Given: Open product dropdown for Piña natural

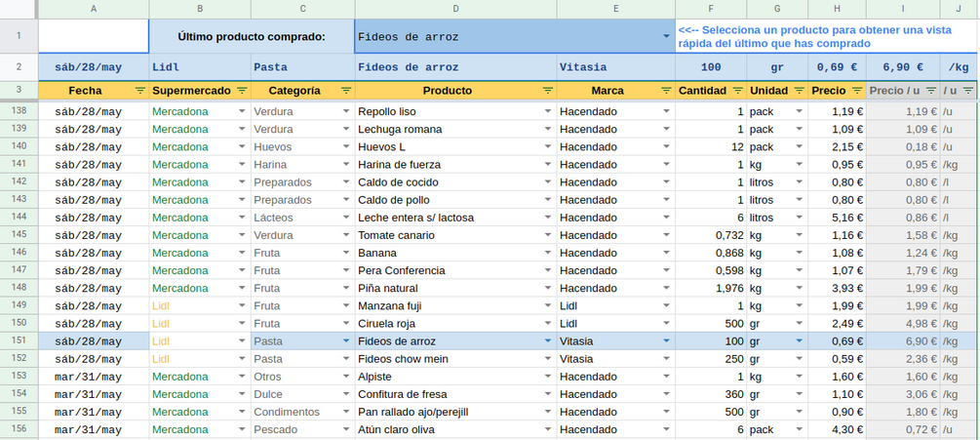Looking at the screenshot, I should click(x=548, y=288).
